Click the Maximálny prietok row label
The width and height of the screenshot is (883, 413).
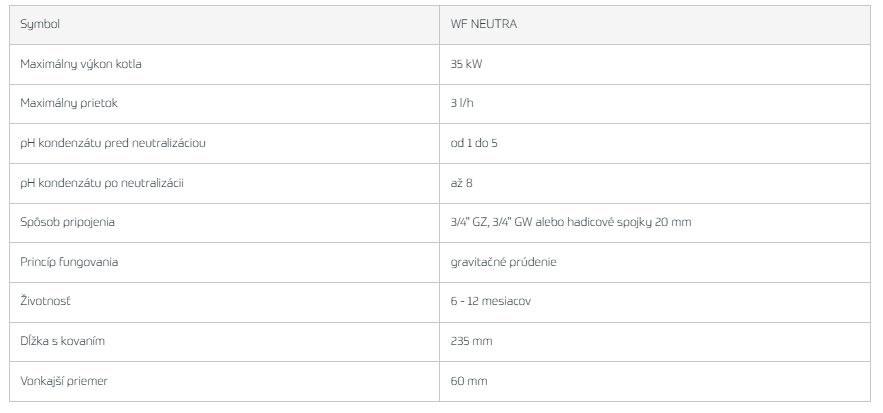click(69, 104)
